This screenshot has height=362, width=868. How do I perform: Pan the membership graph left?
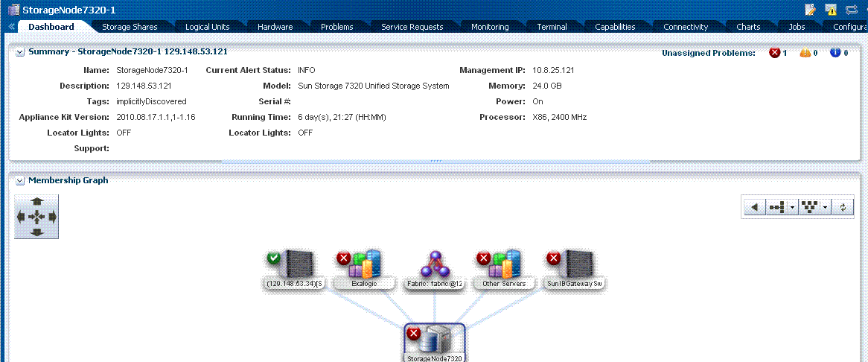coord(21,217)
